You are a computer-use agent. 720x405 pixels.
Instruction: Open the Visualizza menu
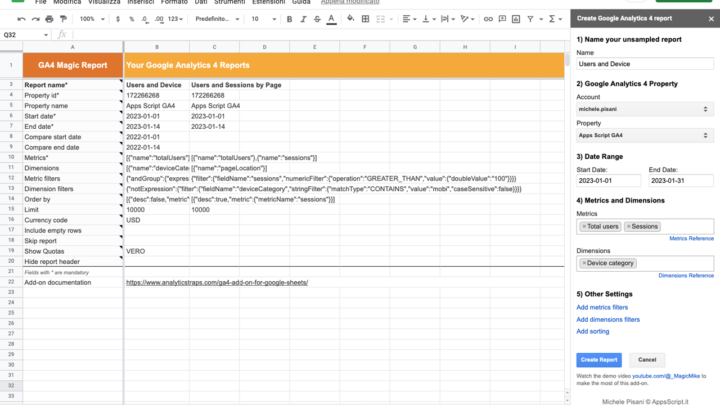pyautogui.click(x=104, y=2)
